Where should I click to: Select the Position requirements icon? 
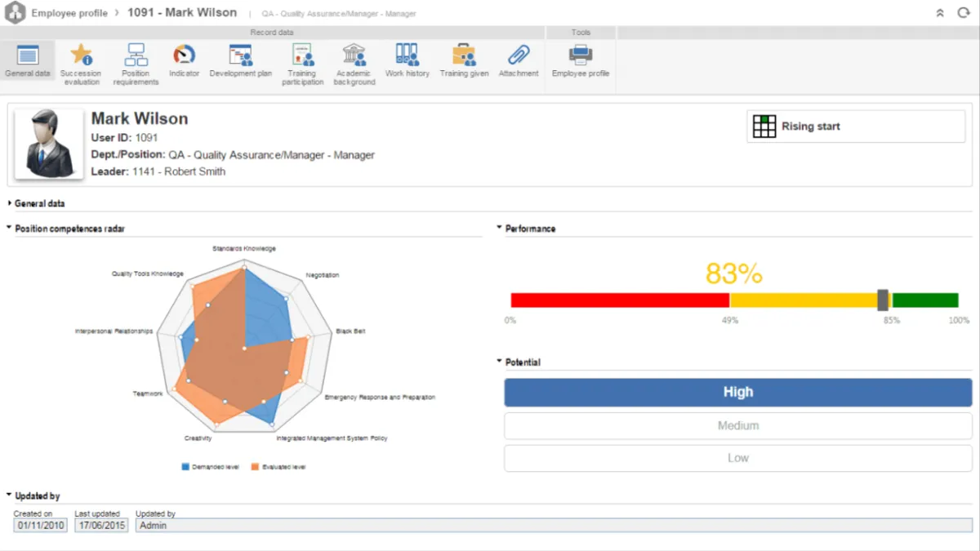(x=136, y=56)
